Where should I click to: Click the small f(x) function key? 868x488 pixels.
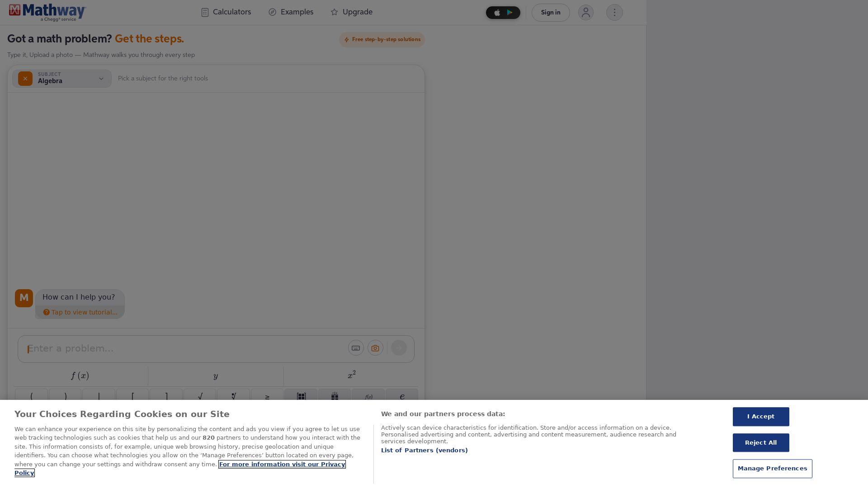point(368,394)
